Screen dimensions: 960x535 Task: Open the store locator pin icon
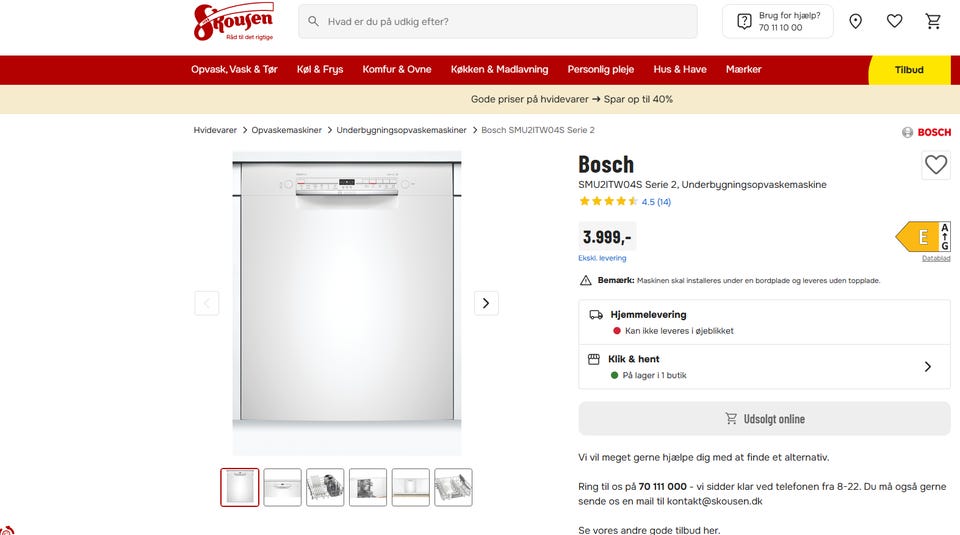(855, 21)
